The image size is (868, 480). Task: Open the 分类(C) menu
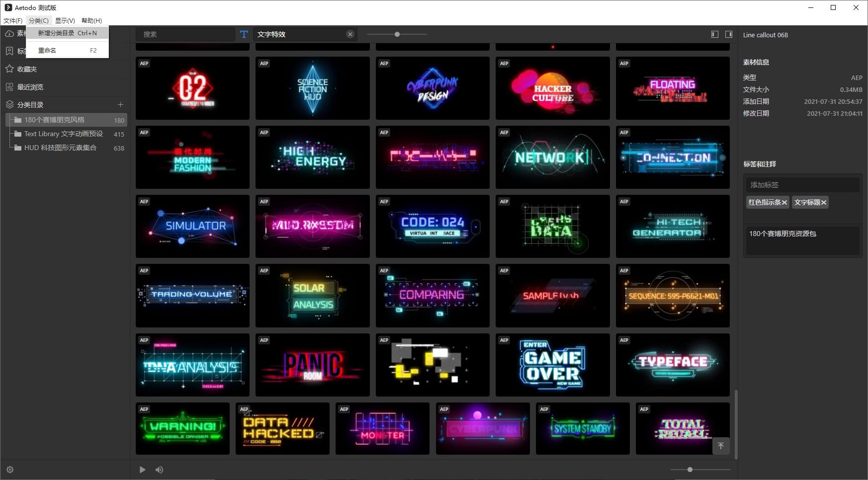39,21
